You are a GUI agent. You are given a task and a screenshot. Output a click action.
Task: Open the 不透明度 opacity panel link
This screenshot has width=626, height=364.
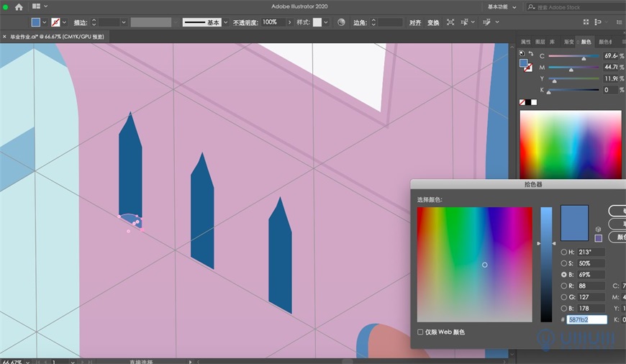(245, 23)
